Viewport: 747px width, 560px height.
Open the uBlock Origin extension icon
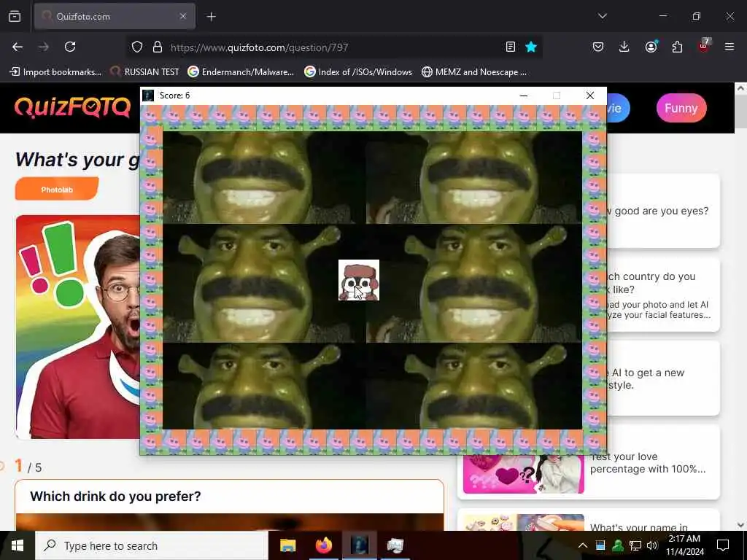(x=704, y=46)
